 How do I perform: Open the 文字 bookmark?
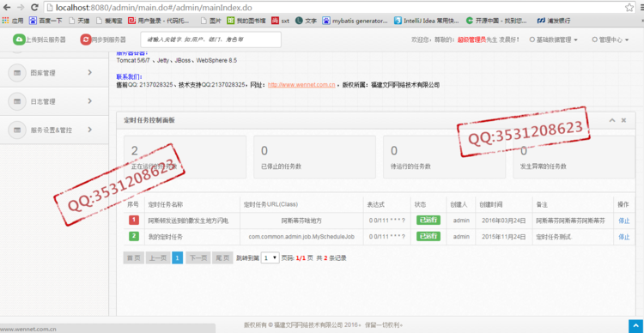pos(306,20)
